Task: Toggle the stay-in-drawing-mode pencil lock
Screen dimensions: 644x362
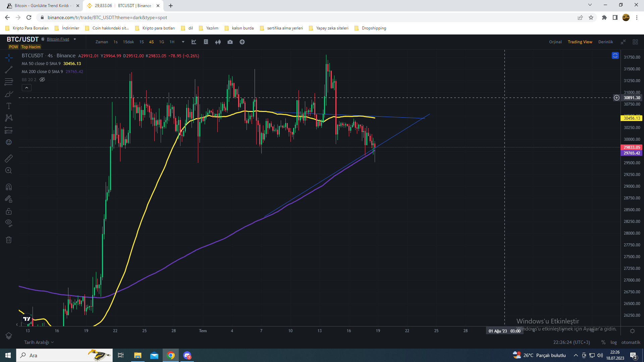Action: [9, 199]
